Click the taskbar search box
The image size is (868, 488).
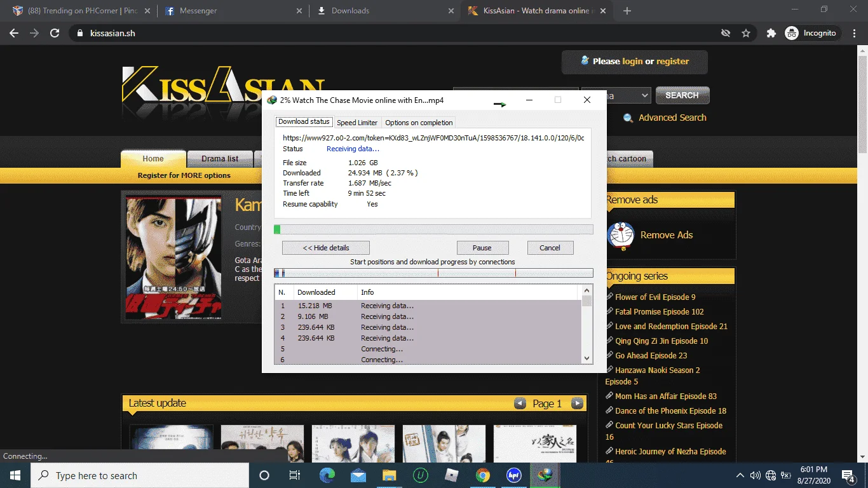click(140, 475)
